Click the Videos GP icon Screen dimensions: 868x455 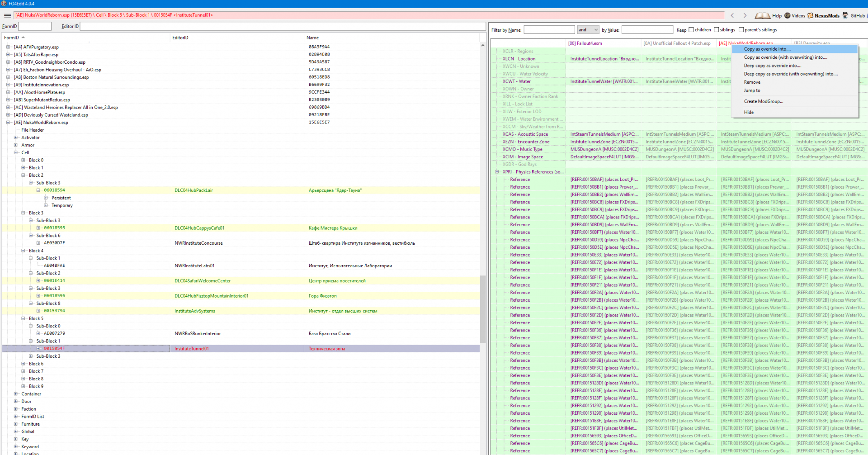click(x=788, y=15)
